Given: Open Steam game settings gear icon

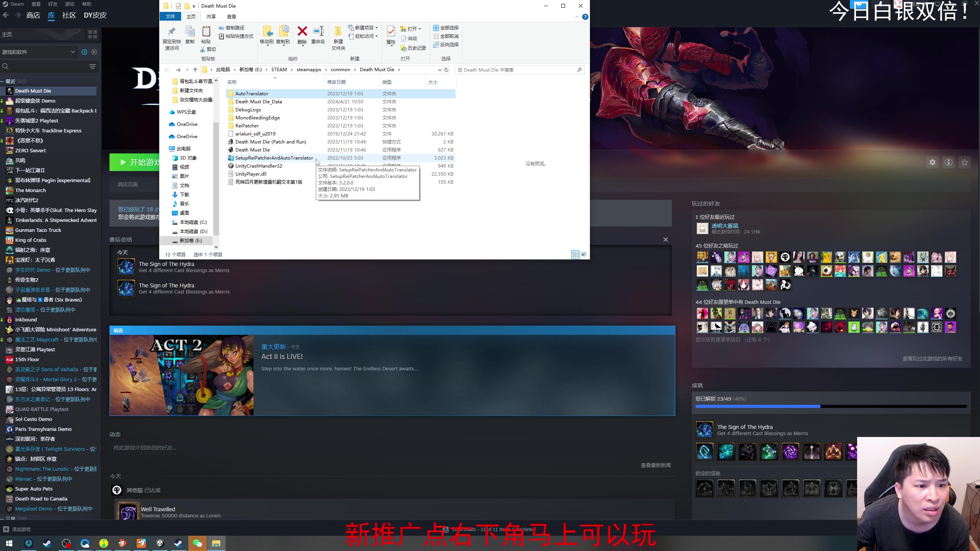Looking at the screenshot, I should coord(933,163).
